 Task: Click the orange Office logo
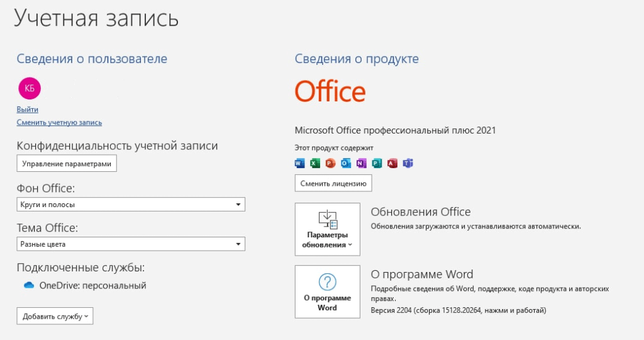[x=330, y=91]
